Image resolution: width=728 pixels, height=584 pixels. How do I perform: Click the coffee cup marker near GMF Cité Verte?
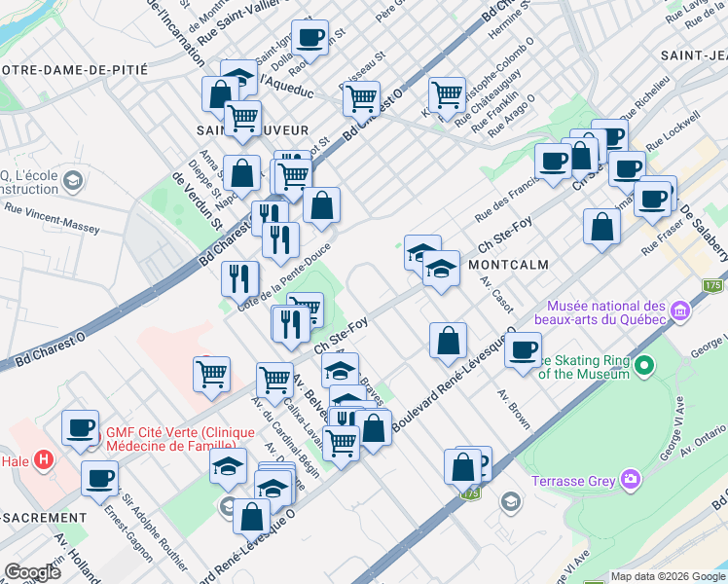[81, 431]
